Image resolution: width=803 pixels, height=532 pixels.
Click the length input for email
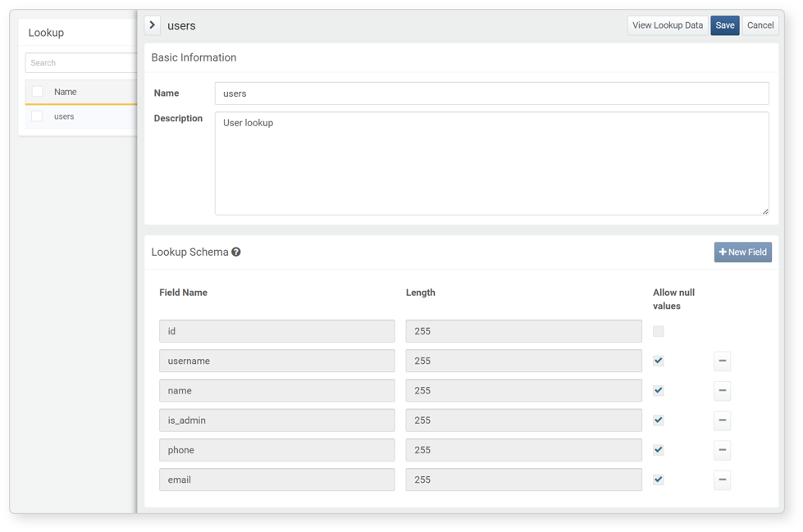(x=524, y=480)
